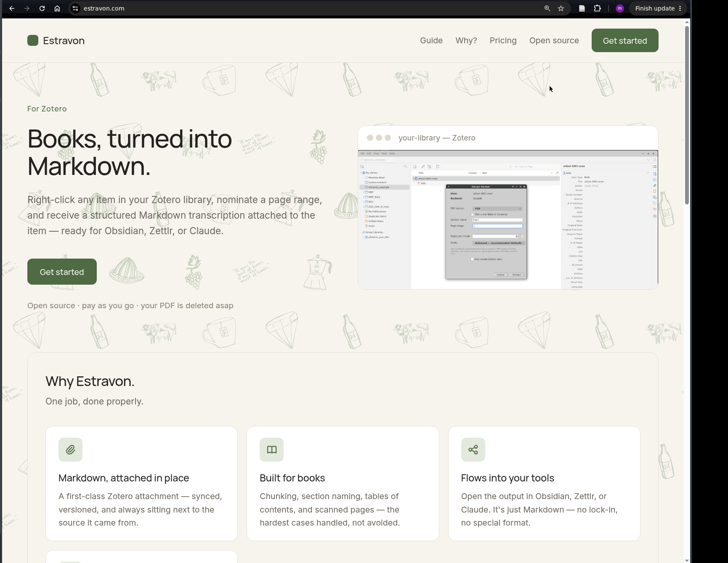The image size is (728, 563).
Task: Open the Open source navigation link
Action: (554, 40)
